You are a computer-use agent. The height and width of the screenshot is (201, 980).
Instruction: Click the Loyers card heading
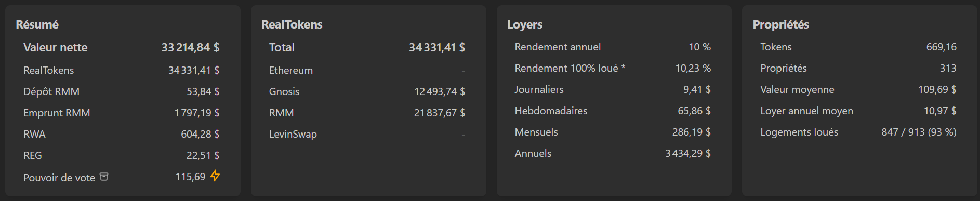point(524,24)
